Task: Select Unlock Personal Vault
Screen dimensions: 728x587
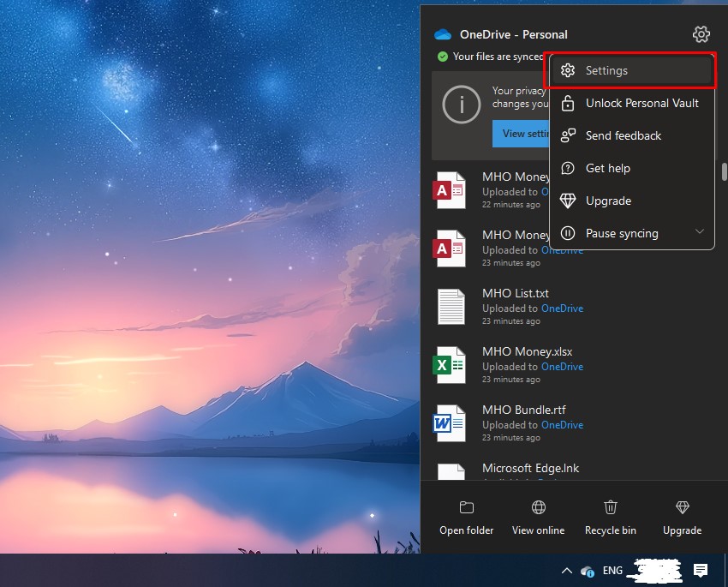Action: 641,104
